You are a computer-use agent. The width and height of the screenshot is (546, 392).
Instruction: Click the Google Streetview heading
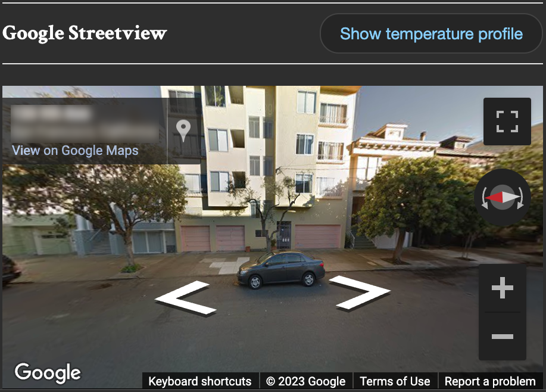tap(85, 33)
